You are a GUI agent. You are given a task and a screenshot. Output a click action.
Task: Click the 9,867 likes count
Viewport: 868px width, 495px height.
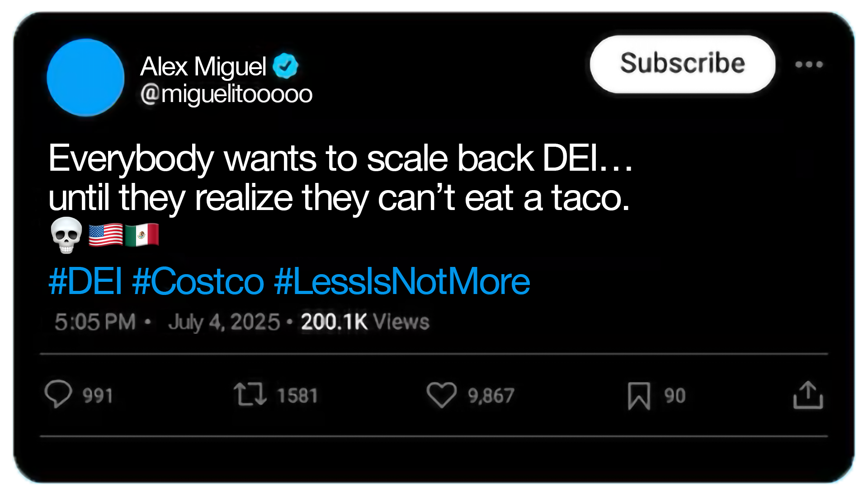(x=491, y=396)
